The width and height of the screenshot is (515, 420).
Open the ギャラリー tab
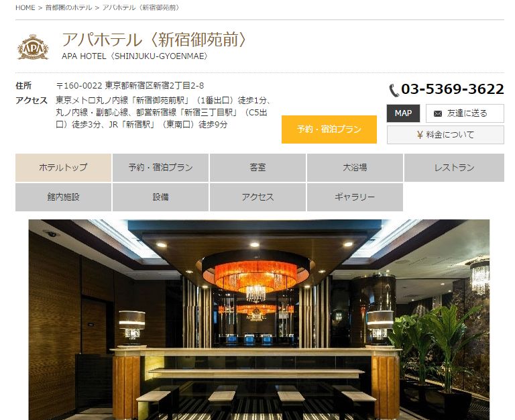pyautogui.click(x=355, y=197)
